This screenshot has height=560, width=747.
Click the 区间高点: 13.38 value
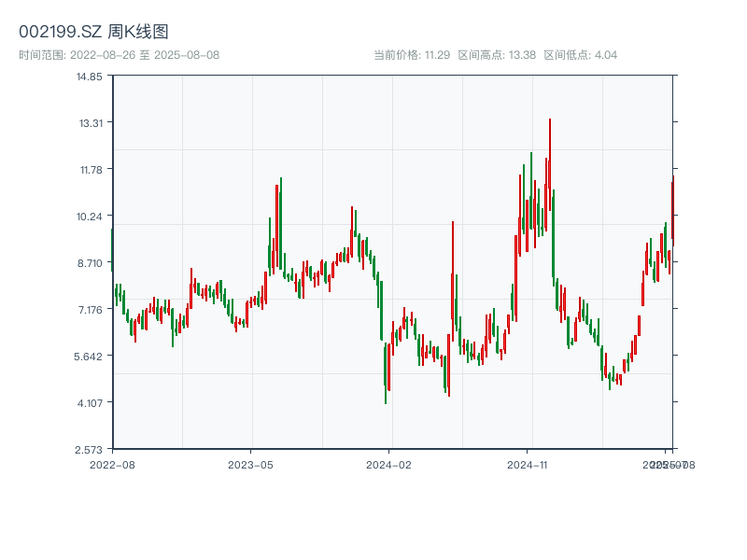point(497,55)
